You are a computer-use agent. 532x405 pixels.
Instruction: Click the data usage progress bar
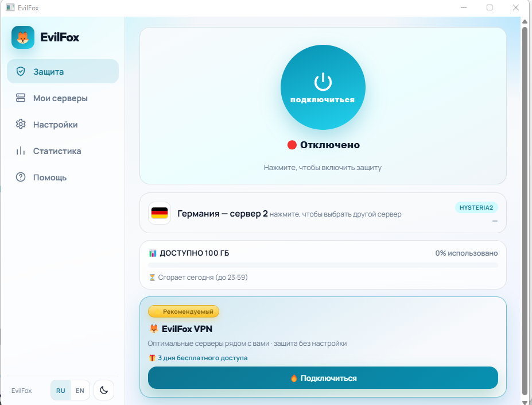coord(323,265)
